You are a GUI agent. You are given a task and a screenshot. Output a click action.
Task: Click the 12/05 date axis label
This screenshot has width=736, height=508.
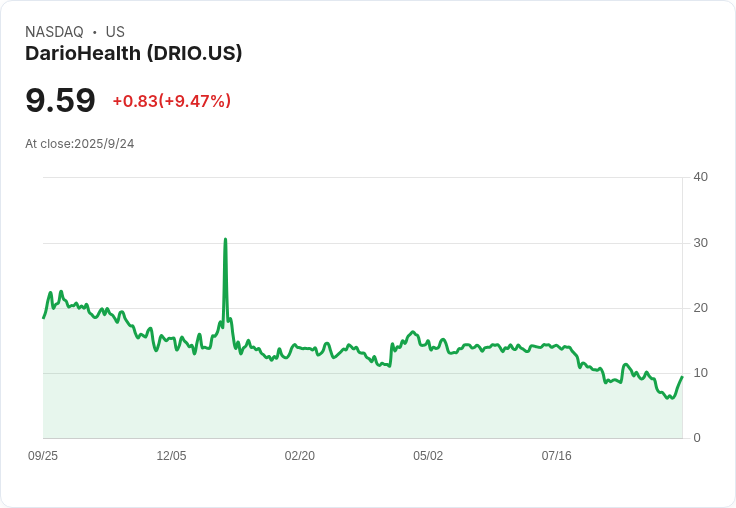point(171,456)
